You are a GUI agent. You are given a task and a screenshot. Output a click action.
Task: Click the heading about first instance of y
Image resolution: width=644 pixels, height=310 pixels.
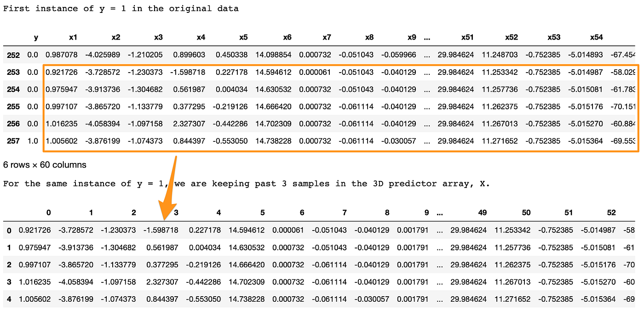click(x=121, y=8)
